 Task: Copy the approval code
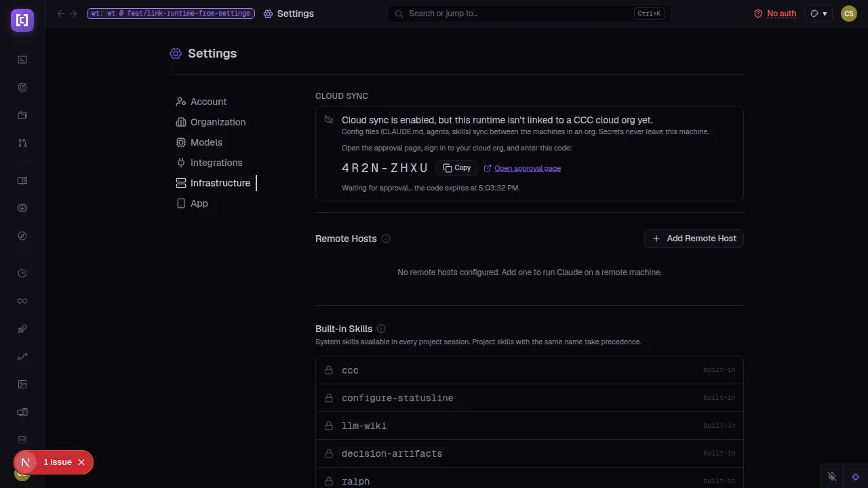pos(457,168)
